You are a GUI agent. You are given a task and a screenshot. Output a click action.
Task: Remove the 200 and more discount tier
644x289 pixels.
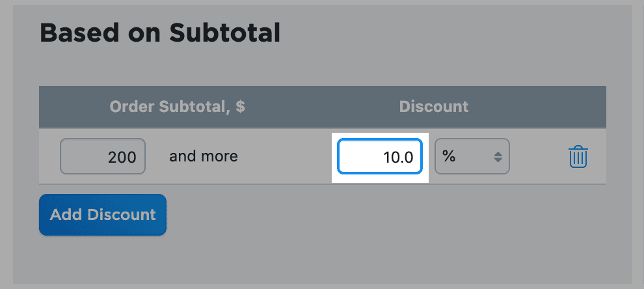point(578,157)
